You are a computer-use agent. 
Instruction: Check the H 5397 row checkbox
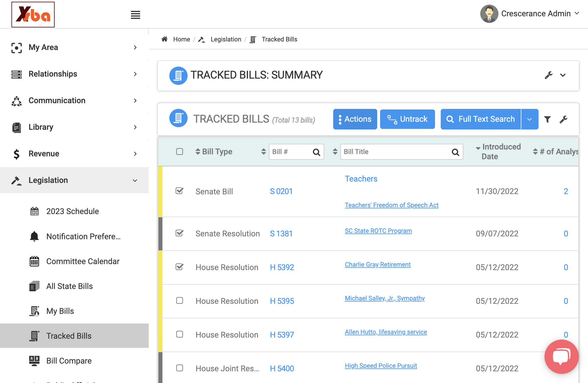coord(180,334)
